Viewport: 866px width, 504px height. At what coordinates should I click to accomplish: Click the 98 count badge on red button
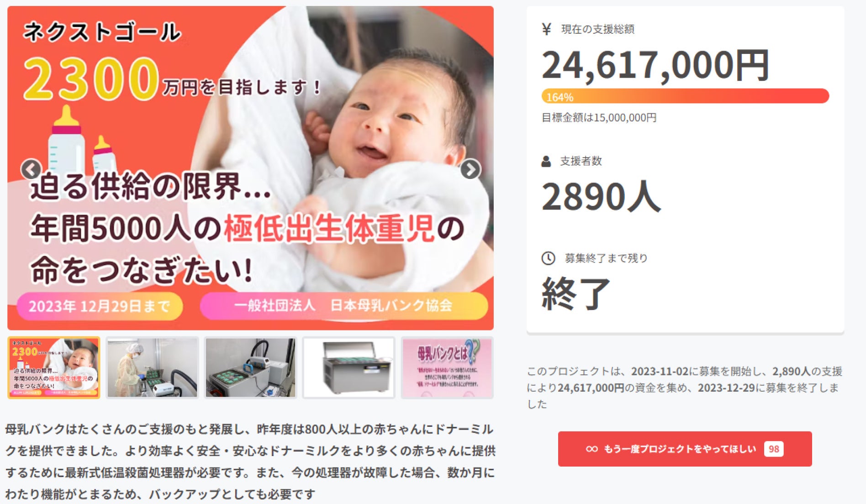tap(774, 449)
